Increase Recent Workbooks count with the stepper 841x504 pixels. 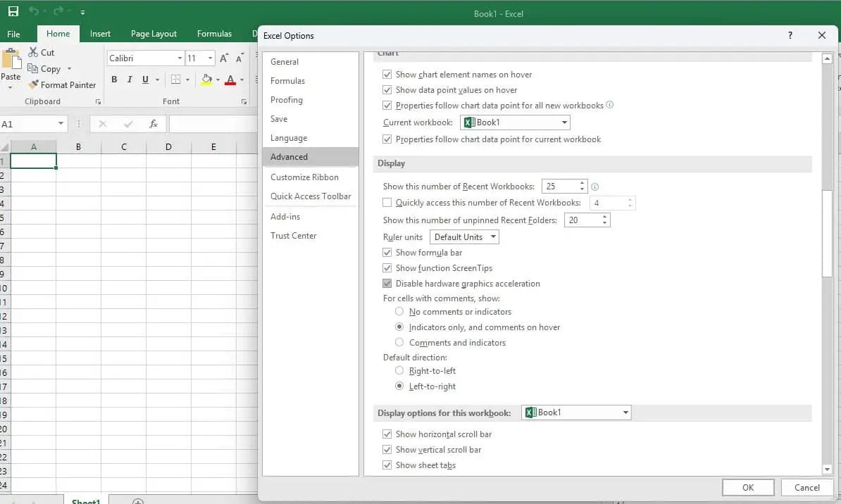tap(580, 183)
